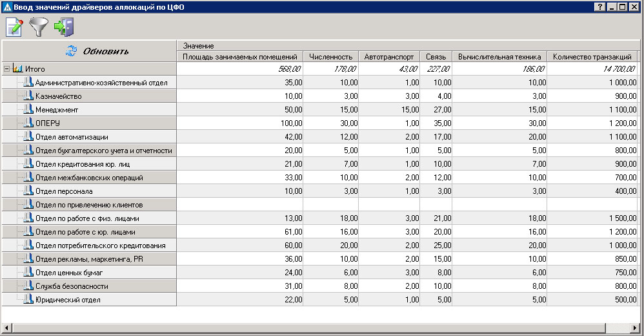The image size is (644, 336).
Task: Select Отдел автоматизации in the tree
Action: [72, 137]
